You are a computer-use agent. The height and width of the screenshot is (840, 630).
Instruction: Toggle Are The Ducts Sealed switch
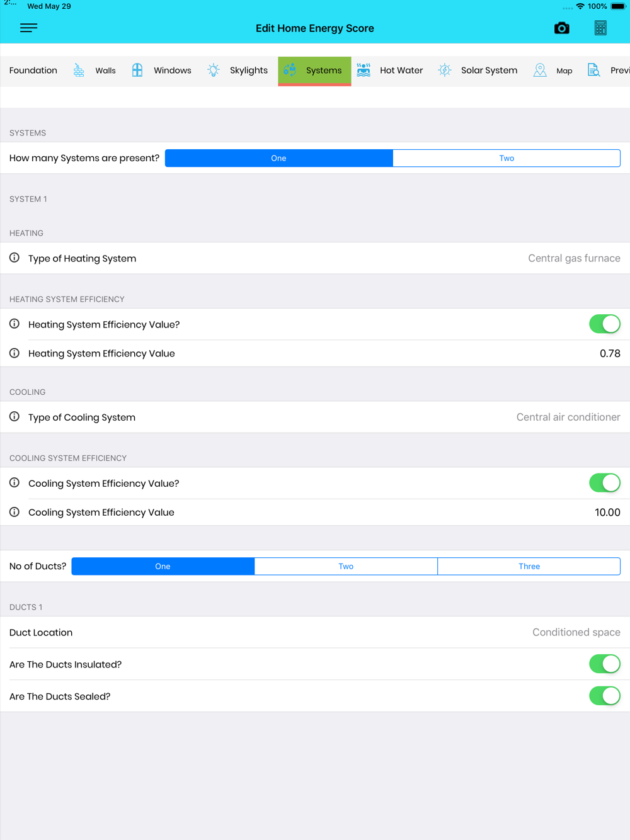point(604,696)
